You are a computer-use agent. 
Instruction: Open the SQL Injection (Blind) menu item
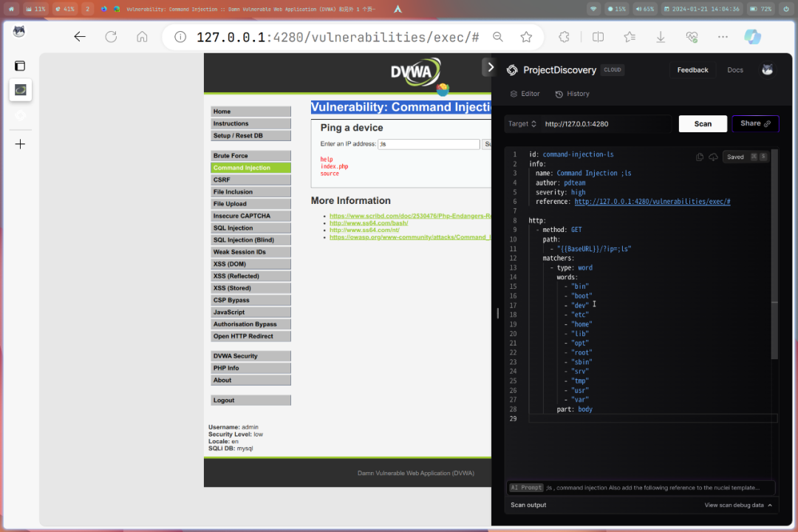(x=251, y=240)
